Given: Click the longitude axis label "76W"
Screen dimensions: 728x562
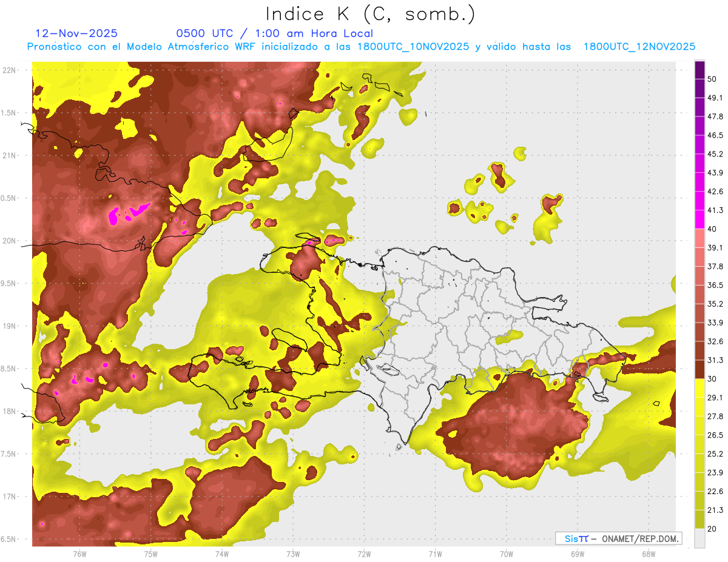Looking at the screenshot, I should (x=79, y=554).
